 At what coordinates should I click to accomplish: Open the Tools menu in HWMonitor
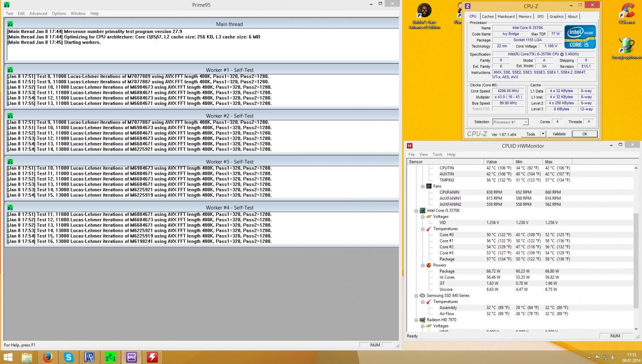point(438,154)
